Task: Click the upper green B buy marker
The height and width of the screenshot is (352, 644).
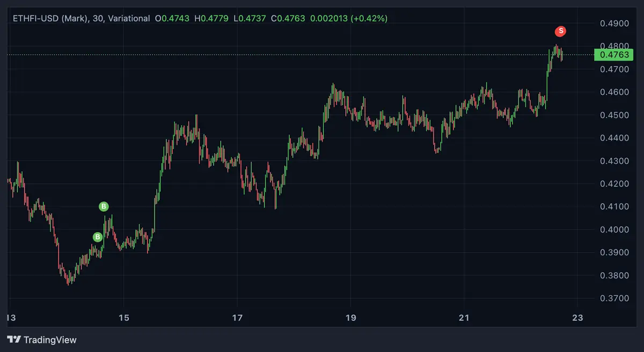Action: (104, 206)
